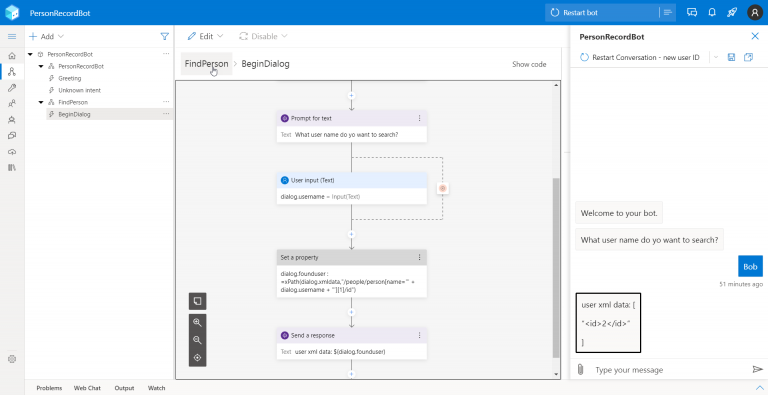Click the Restart bot button
The height and width of the screenshot is (395, 768).
[601, 13]
